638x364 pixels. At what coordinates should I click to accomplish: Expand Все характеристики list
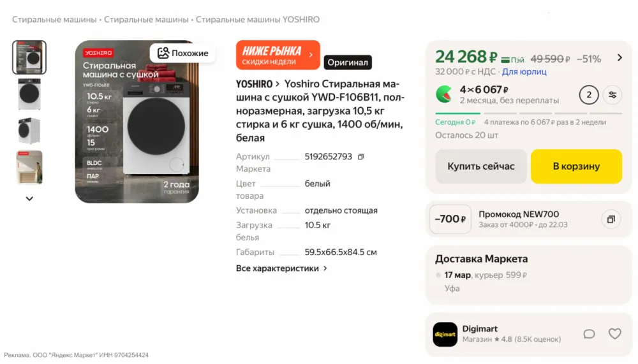click(281, 268)
